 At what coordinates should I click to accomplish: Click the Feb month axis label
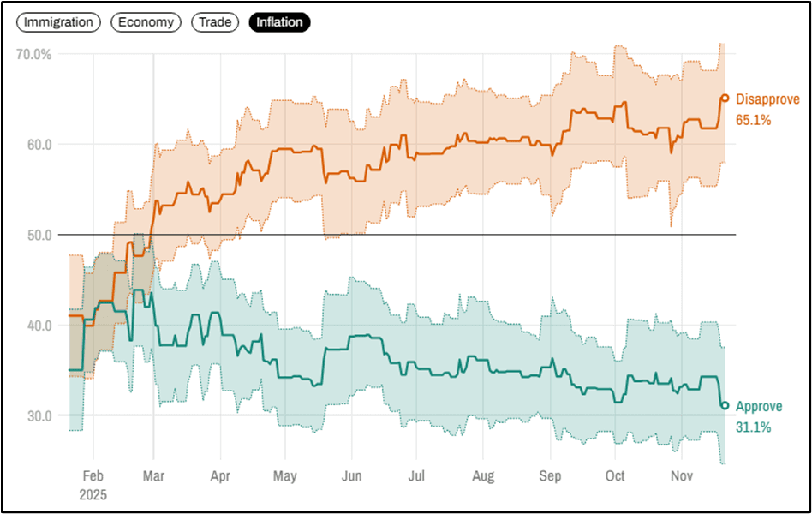coord(93,475)
